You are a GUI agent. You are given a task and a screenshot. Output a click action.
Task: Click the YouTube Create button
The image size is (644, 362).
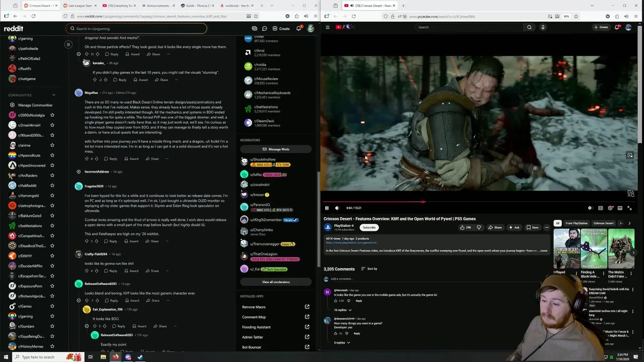[x=601, y=27]
